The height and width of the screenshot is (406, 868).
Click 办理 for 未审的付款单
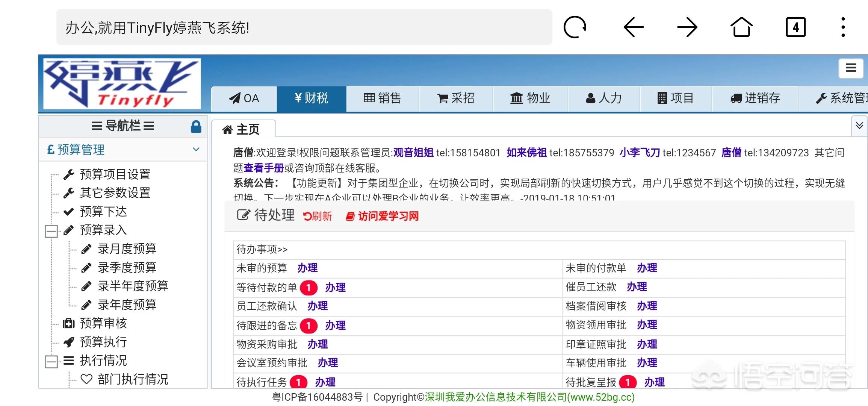coord(647,268)
